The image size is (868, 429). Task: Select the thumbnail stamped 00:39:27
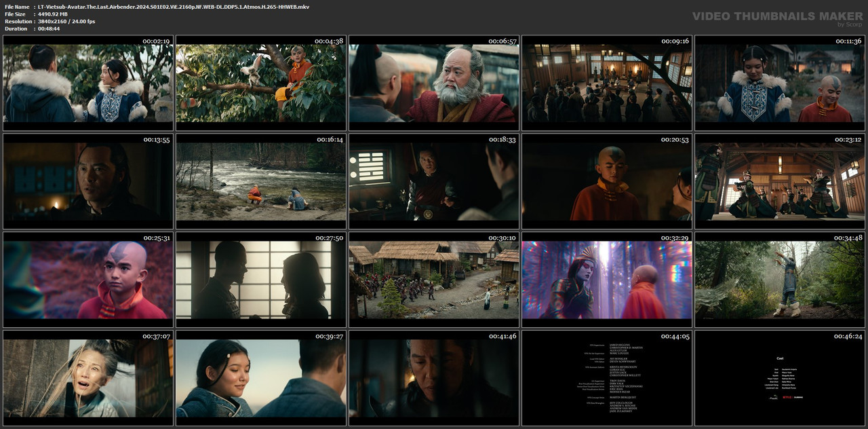pyautogui.click(x=261, y=378)
